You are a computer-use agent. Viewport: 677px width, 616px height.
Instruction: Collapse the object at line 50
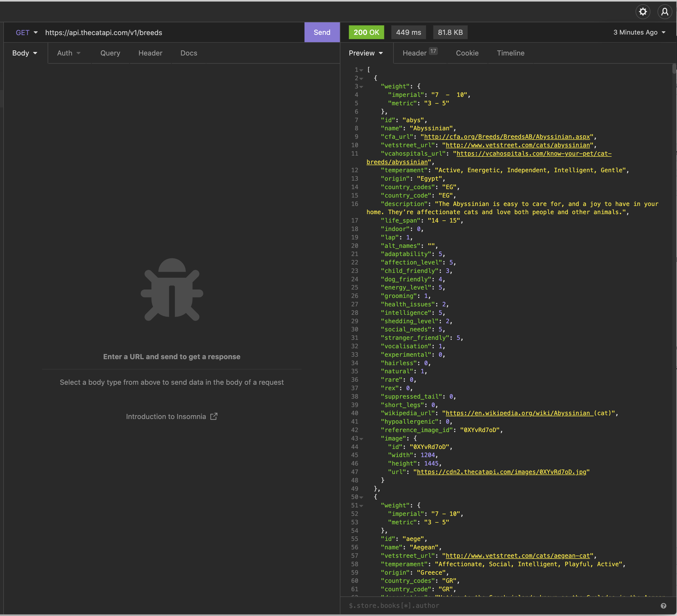click(361, 497)
